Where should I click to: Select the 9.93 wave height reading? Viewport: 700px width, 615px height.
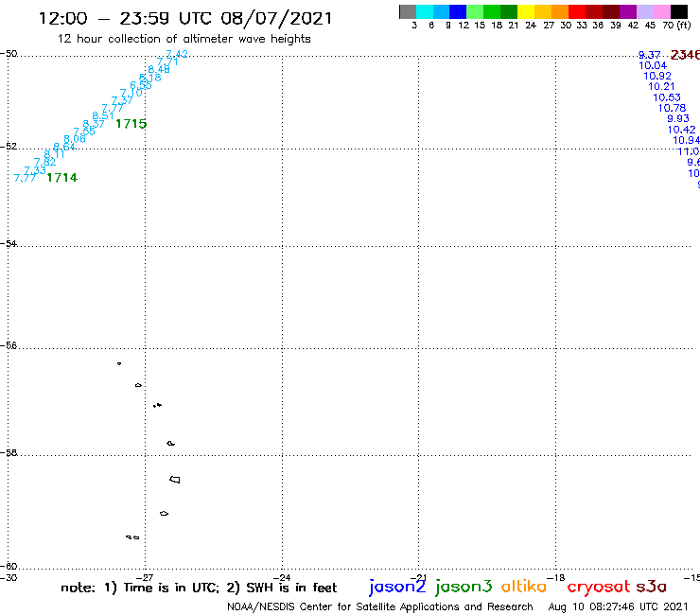(x=678, y=119)
